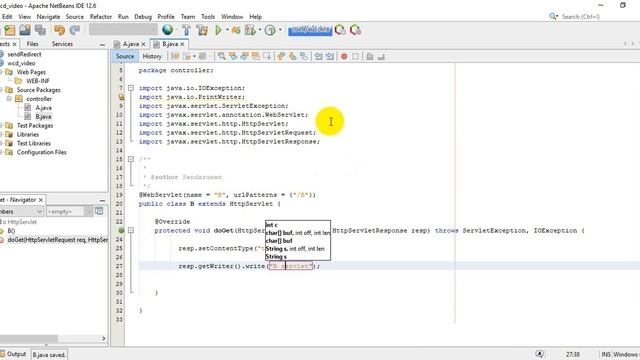640x360 pixels.
Task: Open the project configuration combo box
Action: click(123, 30)
